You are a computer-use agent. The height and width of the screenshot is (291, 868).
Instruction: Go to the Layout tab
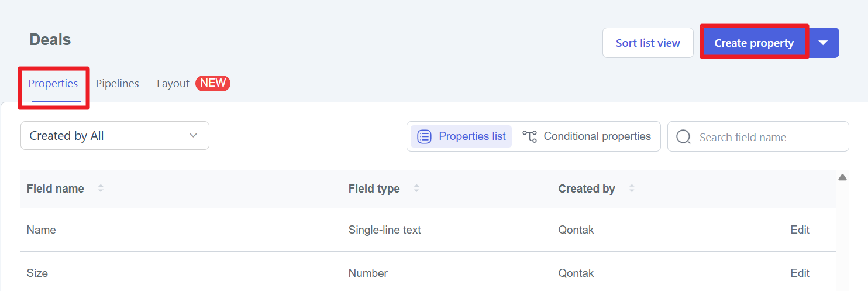(x=173, y=84)
